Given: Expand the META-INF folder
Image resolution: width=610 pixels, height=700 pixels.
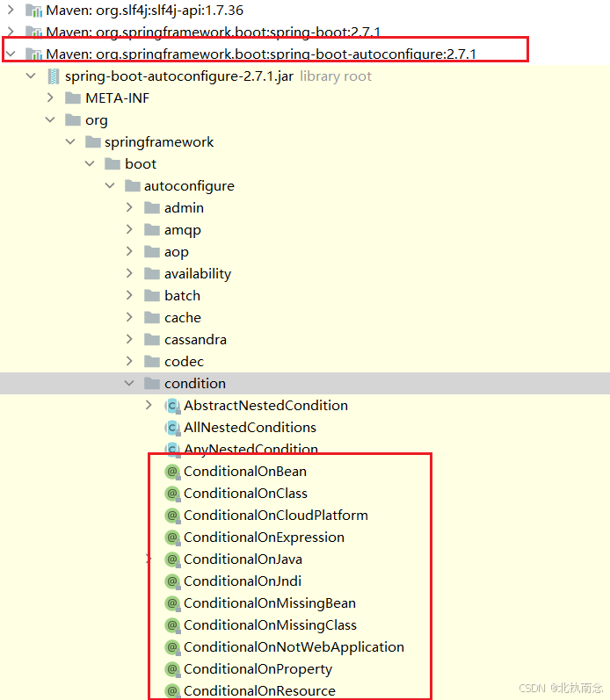Looking at the screenshot, I should (50, 97).
